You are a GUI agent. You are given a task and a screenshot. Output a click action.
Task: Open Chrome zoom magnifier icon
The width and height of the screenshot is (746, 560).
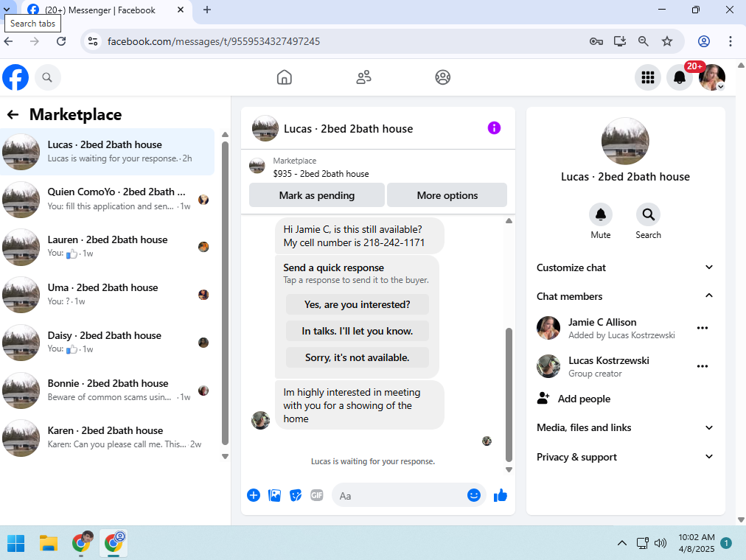[x=644, y=41]
